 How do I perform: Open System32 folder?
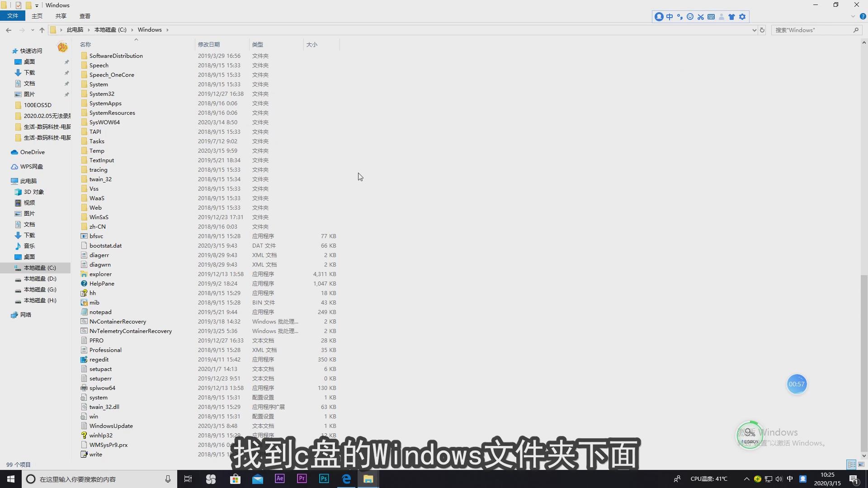[x=101, y=94]
